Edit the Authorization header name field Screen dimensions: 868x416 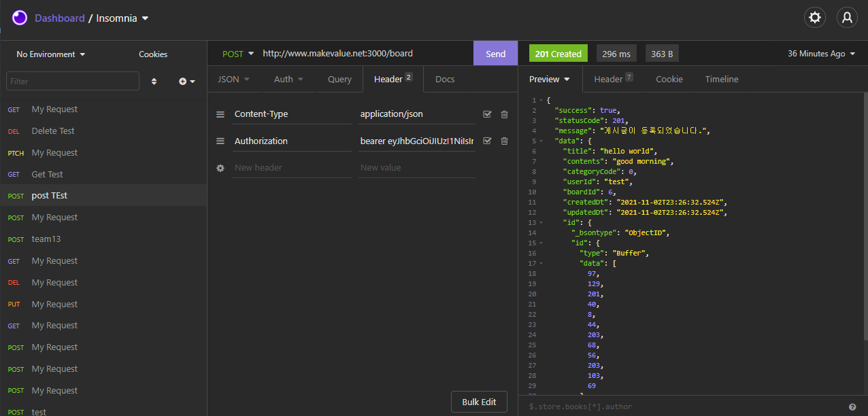coord(292,141)
